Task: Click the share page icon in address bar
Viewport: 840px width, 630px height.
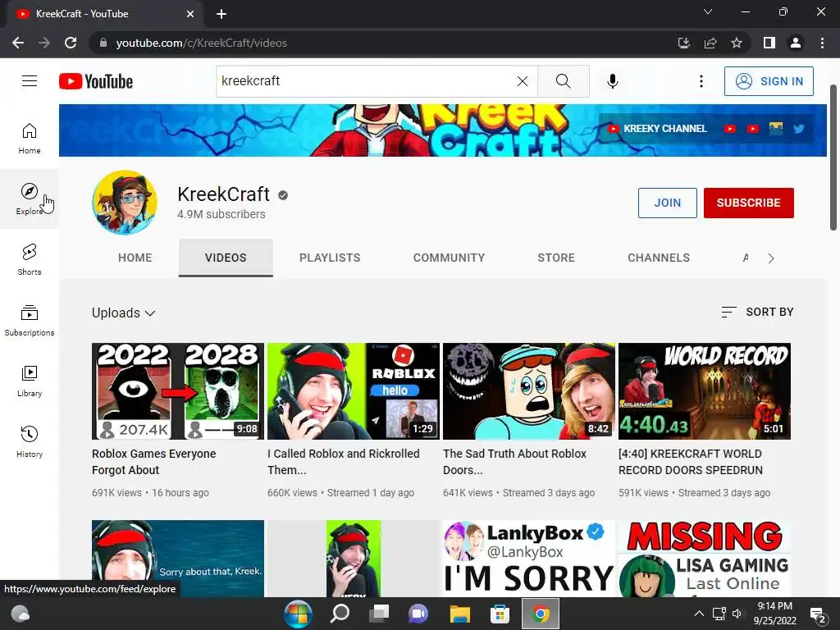Action: pyautogui.click(x=710, y=43)
